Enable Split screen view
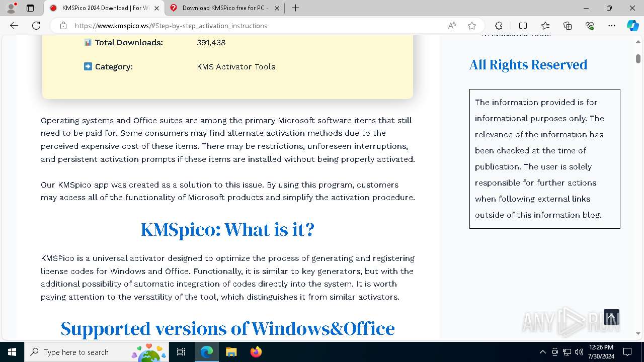This screenshot has width=644, height=362. point(523,26)
